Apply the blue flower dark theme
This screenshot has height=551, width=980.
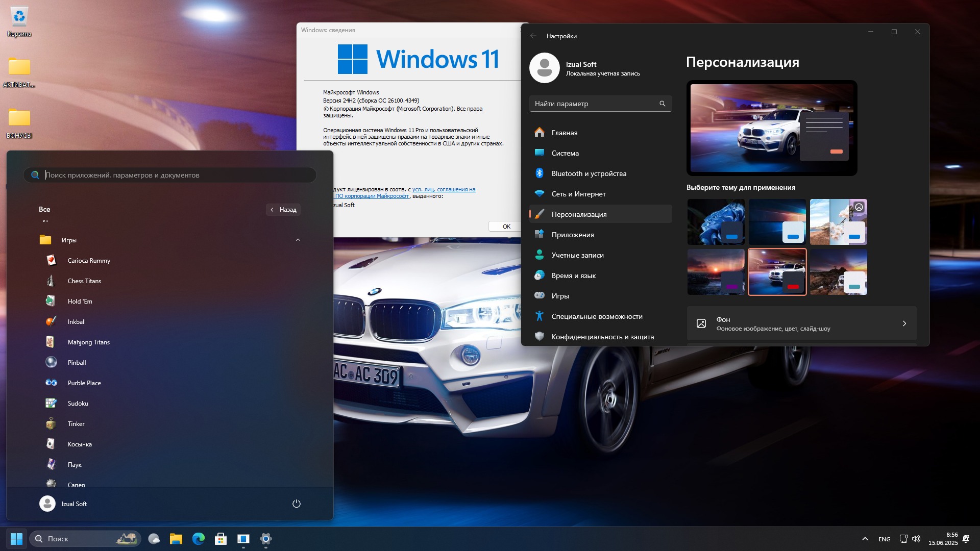point(716,222)
